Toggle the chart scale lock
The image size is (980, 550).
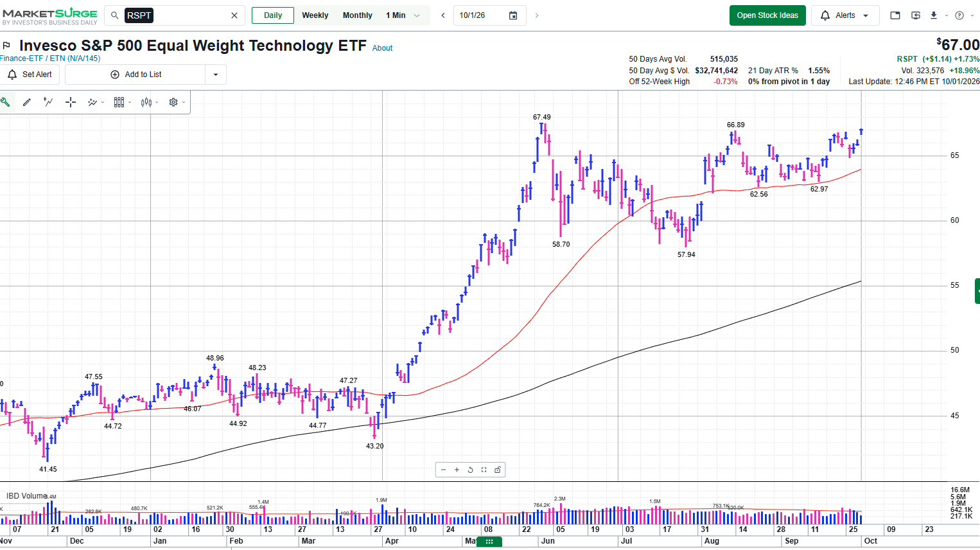[x=498, y=470]
